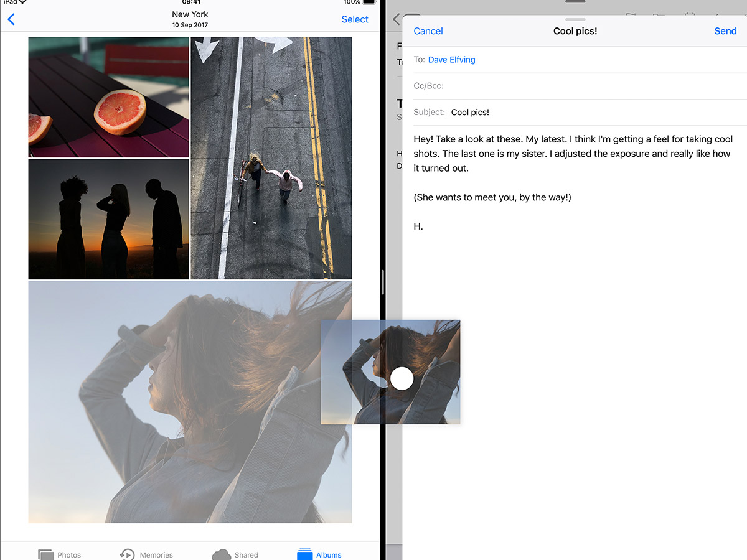Tap the 'Cool pics!' compose sheet title
747x560 pixels.
click(x=575, y=31)
